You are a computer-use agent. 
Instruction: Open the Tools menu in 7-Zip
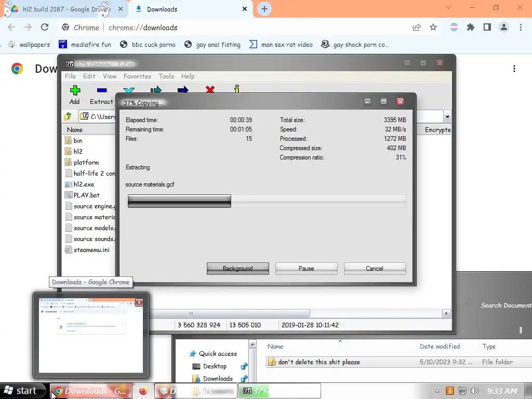tap(166, 76)
